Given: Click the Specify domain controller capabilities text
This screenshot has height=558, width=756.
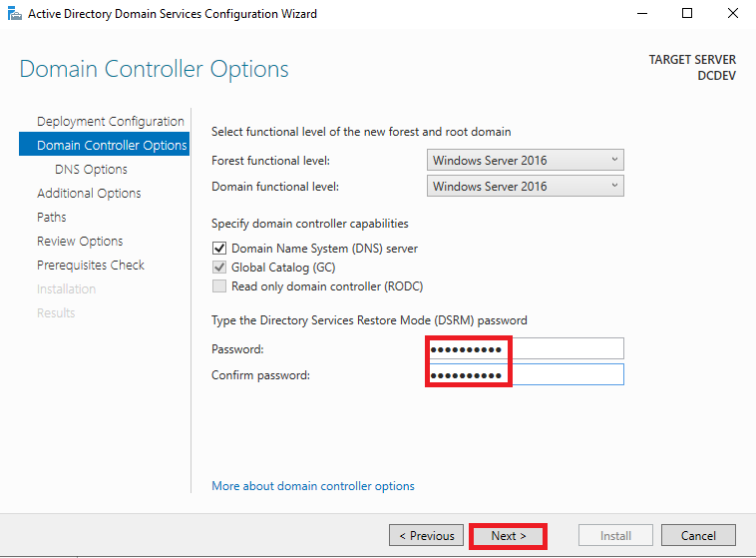Looking at the screenshot, I should (310, 224).
